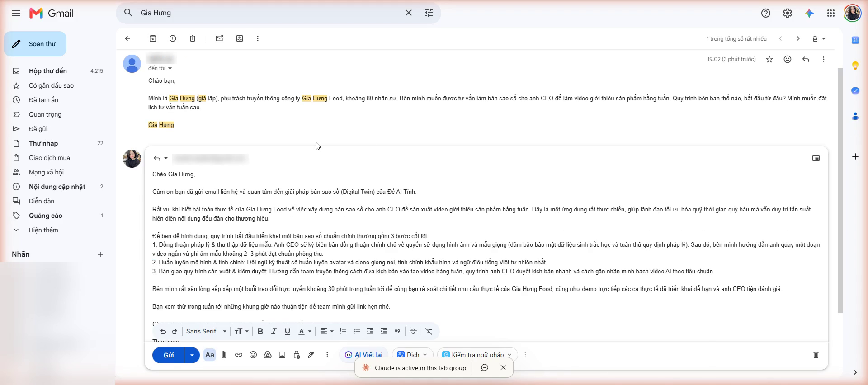Insert a link in the reply
Viewport: 868px width, 385px height.
[x=239, y=355]
